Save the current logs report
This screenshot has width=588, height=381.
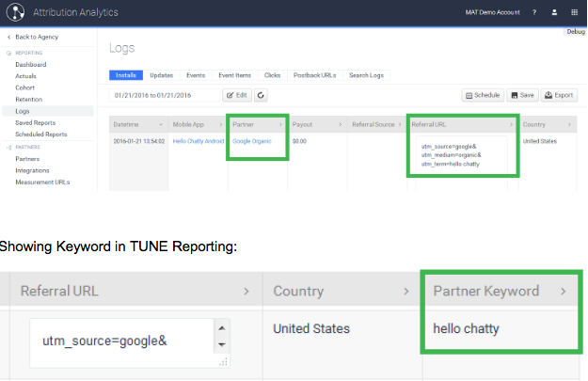coord(522,95)
